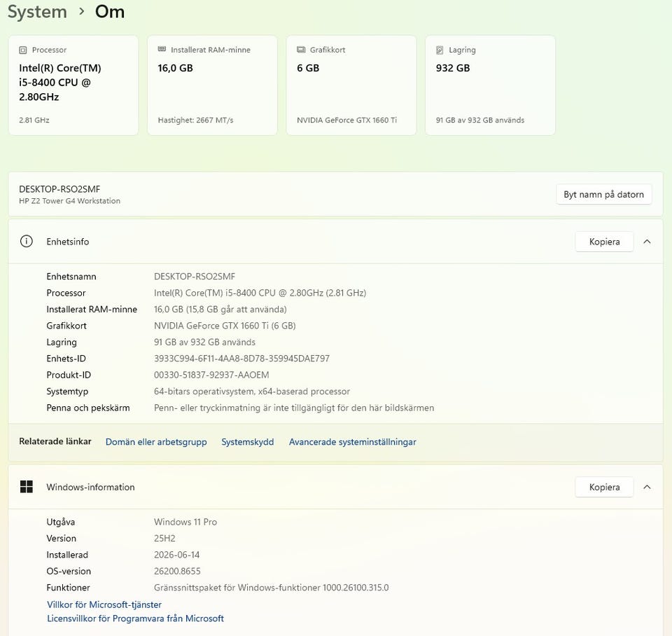
Task: Click the Penna och pekskärm value text
Action: (x=294, y=408)
